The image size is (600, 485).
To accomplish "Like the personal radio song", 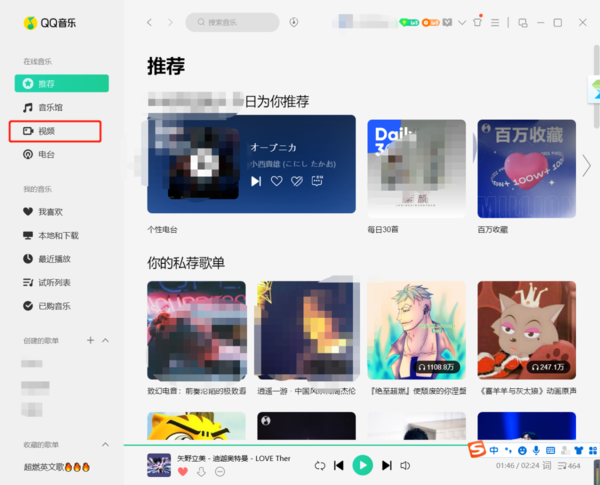I will (277, 181).
